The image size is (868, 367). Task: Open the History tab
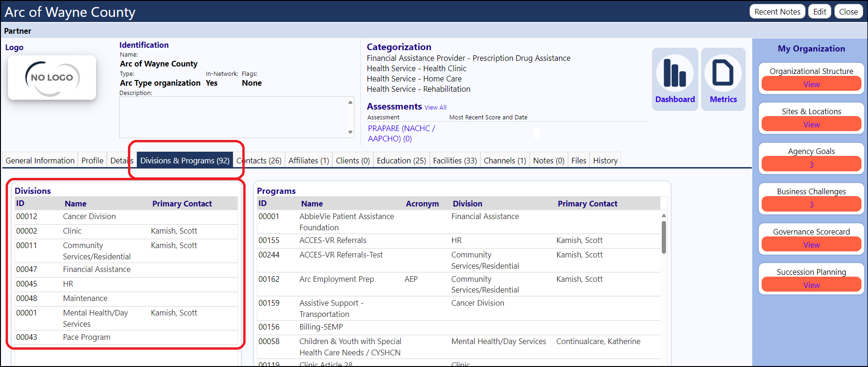[x=605, y=161]
